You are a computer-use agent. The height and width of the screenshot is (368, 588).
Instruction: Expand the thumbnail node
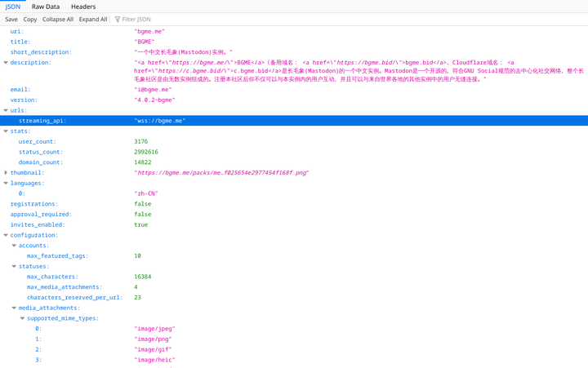click(6, 173)
